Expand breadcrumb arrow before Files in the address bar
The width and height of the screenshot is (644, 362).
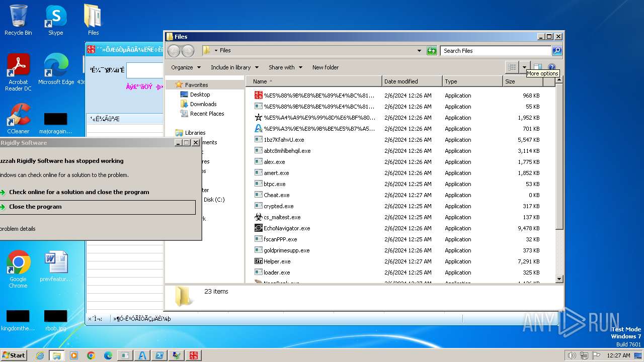(x=216, y=50)
